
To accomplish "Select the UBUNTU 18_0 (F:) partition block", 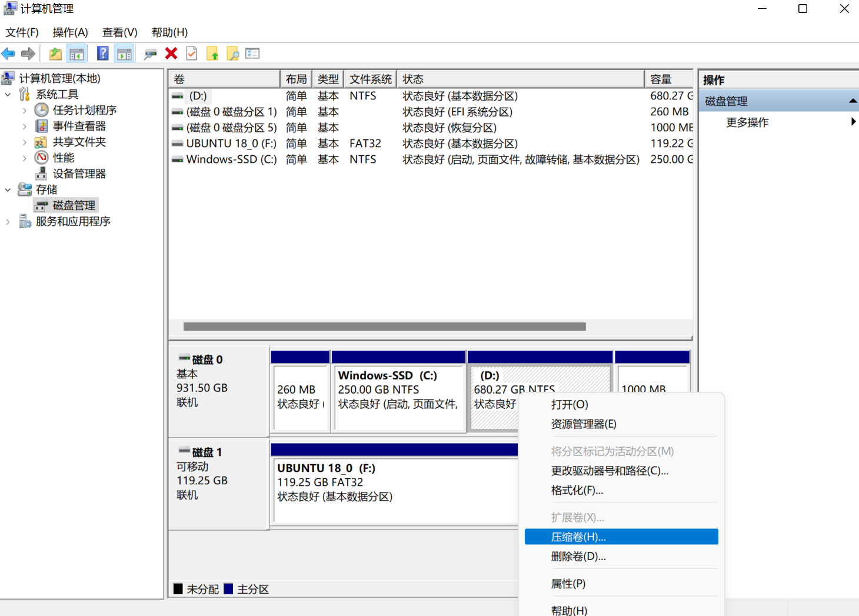I will [x=394, y=484].
